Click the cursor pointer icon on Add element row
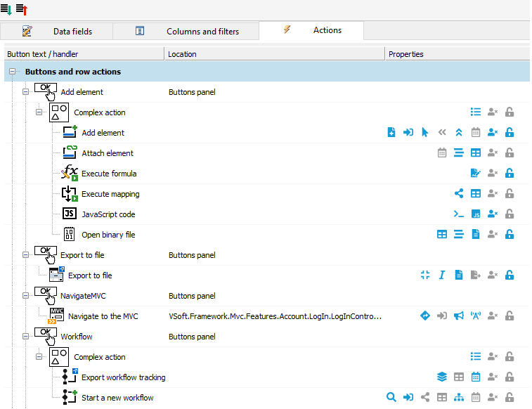Image resolution: width=532 pixels, height=409 pixels. pos(424,132)
